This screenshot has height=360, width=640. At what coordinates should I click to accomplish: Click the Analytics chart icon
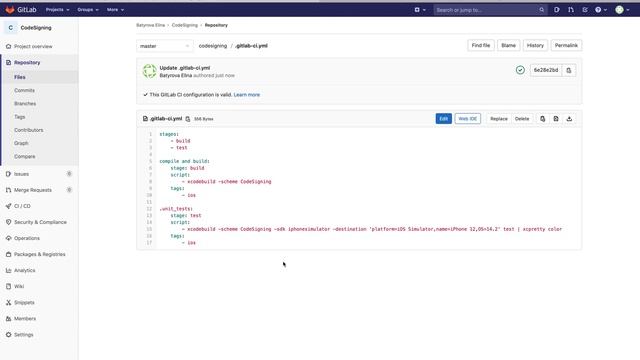8,270
